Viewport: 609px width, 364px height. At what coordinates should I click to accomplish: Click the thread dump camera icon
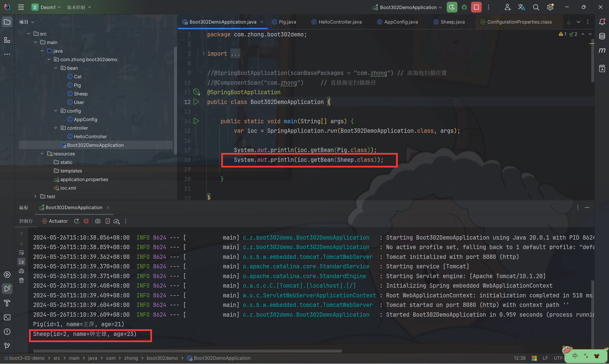point(98,221)
